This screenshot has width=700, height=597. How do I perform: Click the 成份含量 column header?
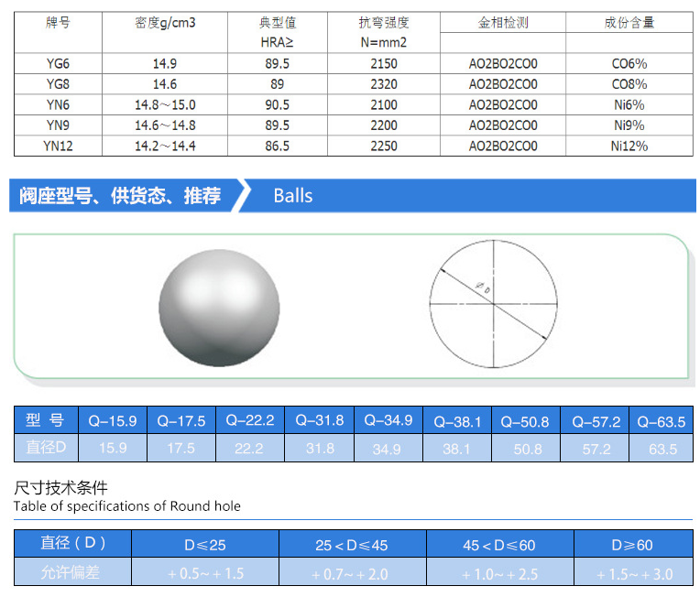629,23
